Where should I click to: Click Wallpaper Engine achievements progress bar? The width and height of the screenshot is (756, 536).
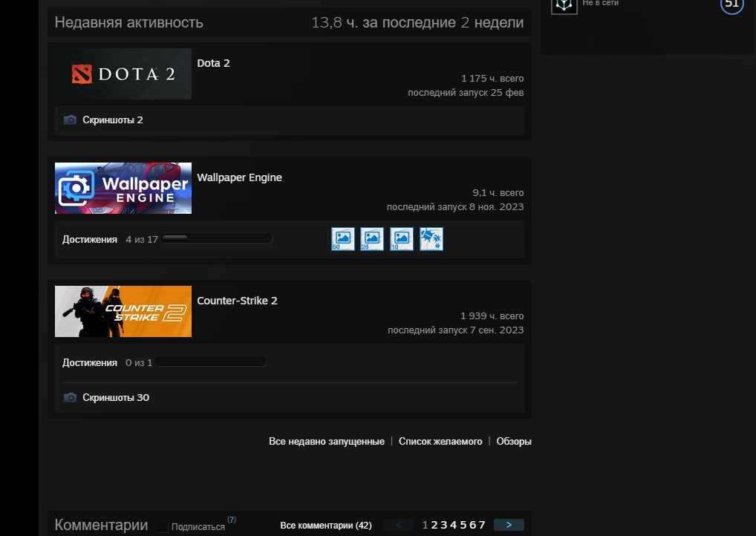tap(217, 238)
